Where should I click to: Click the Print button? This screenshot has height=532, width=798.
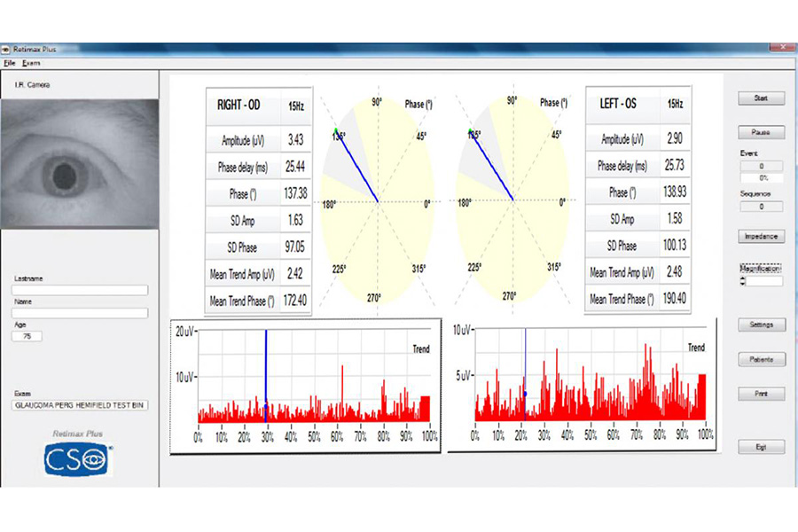[762, 394]
